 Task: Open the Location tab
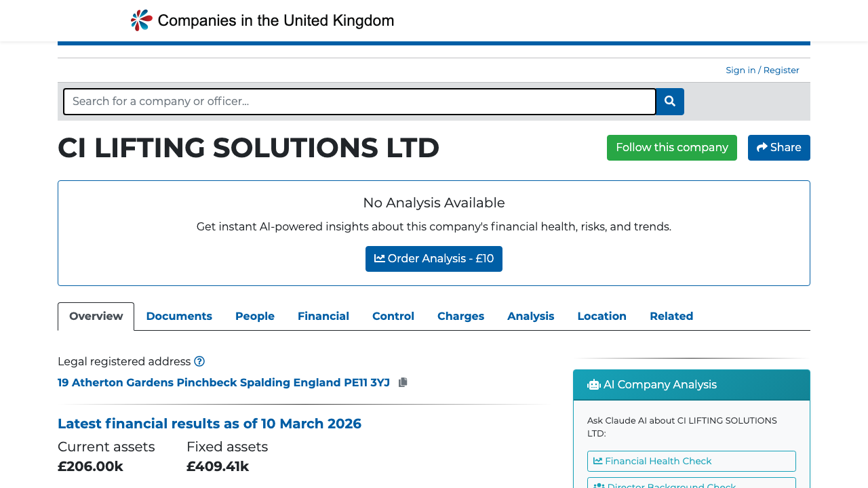[x=601, y=316]
